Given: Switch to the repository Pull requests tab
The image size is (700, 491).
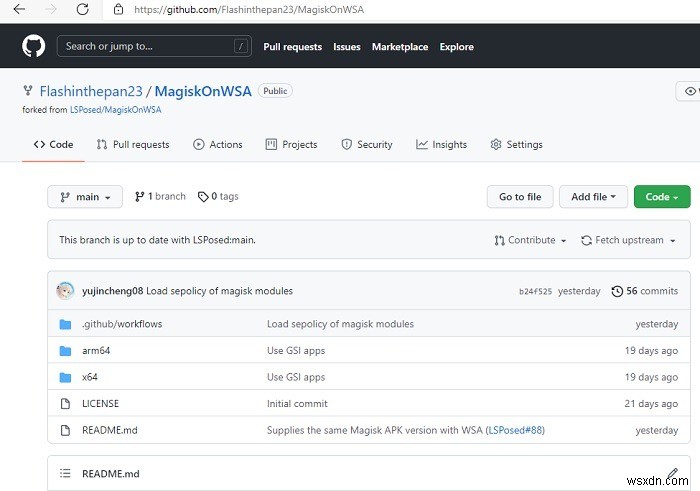Looking at the screenshot, I should coord(133,145).
